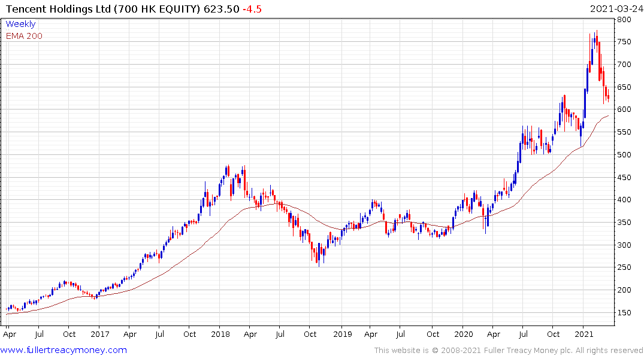Click the 2017 time axis label

click(100, 334)
